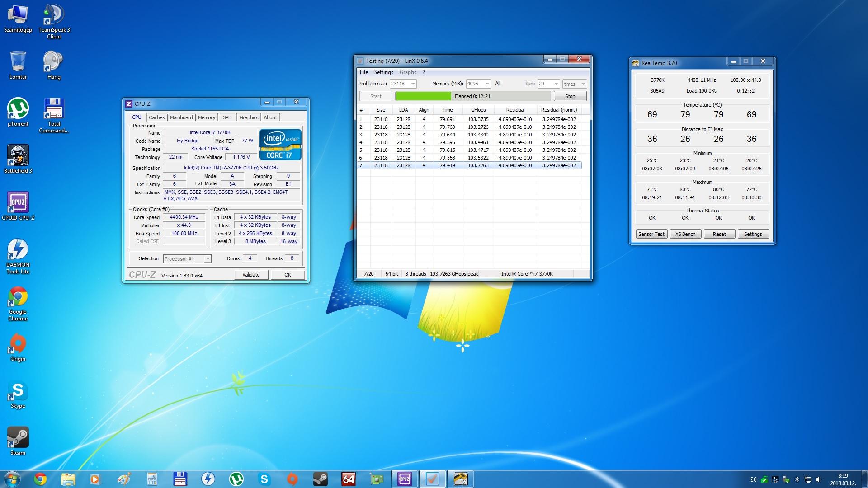
Task: Open the Run count dropdown in LinX
Action: [556, 84]
